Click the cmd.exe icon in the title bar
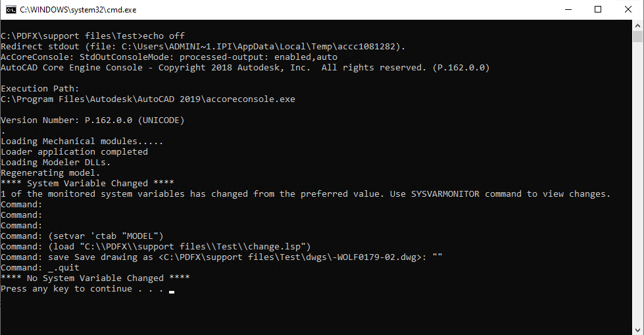The height and width of the screenshot is (335, 644). [11, 10]
